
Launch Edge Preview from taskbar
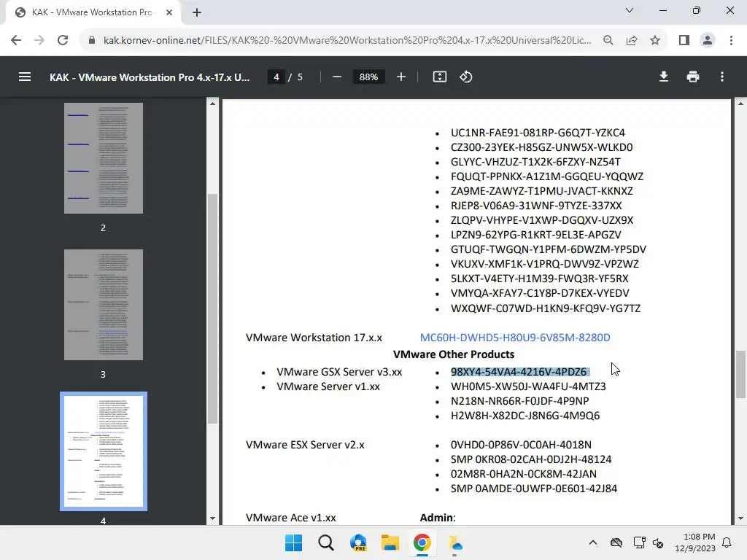(x=358, y=542)
